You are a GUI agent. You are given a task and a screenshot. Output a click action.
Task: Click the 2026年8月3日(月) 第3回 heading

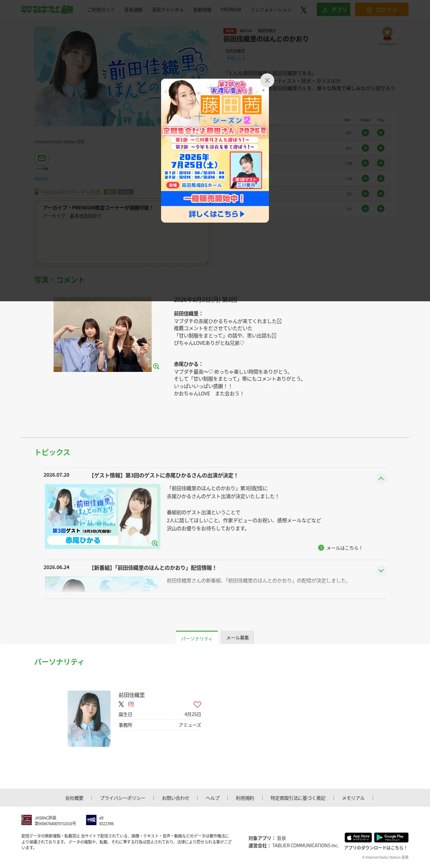[x=206, y=300]
